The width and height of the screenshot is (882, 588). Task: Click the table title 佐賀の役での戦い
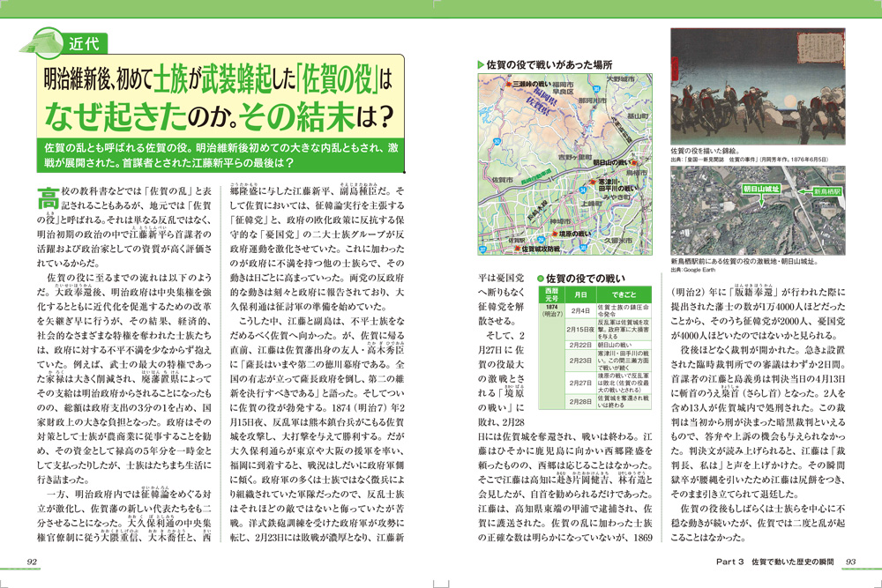[586, 279]
